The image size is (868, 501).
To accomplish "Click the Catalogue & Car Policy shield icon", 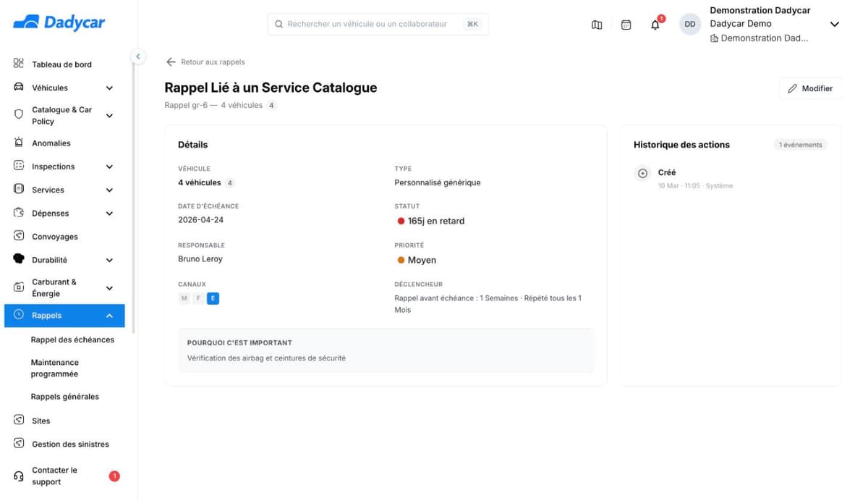I will tap(19, 115).
